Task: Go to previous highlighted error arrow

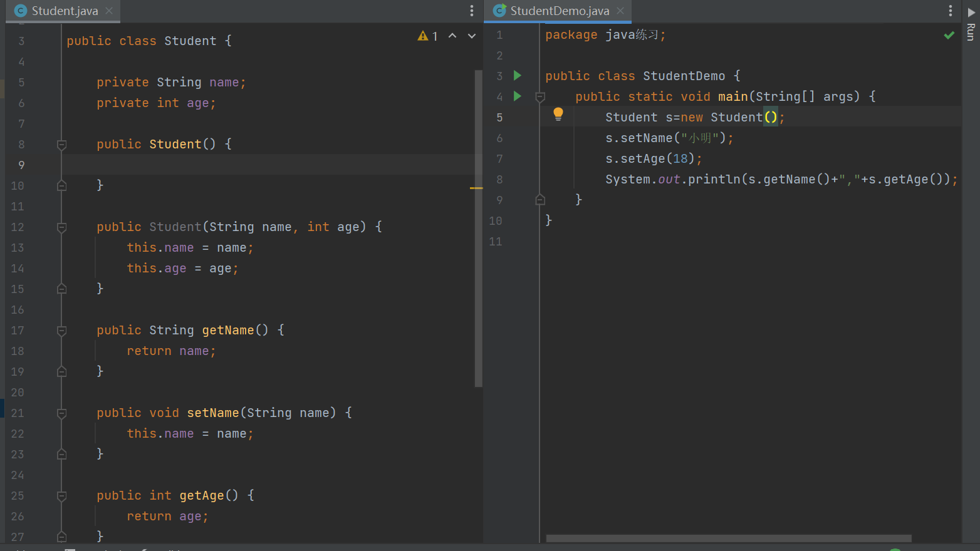Action: pyautogui.click(x=452, y=36)
